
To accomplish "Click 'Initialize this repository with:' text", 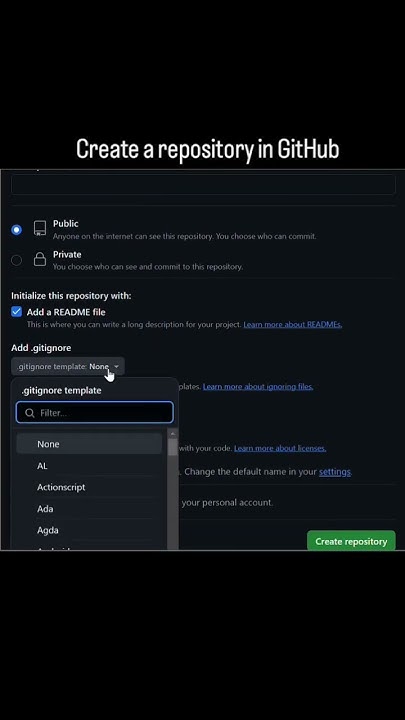I will pos(71,296).
